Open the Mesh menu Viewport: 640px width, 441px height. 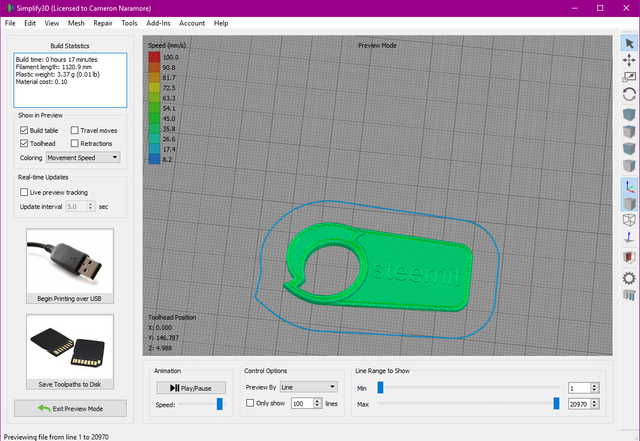tap(76, 23)
